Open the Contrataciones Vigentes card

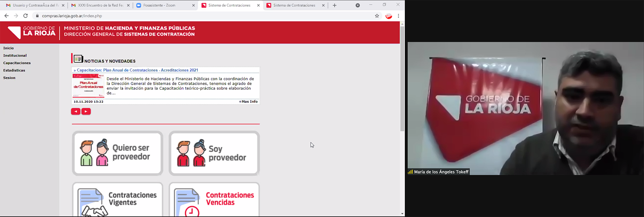(117, 200)
